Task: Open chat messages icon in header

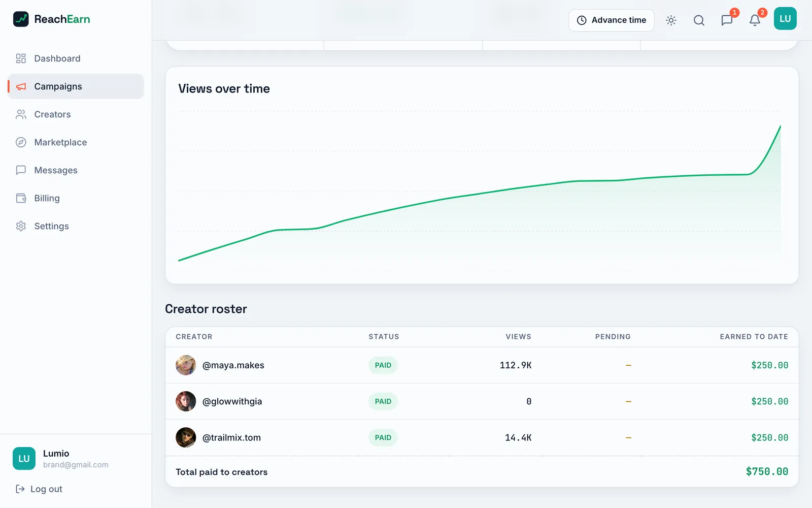Action: [727, 20]
